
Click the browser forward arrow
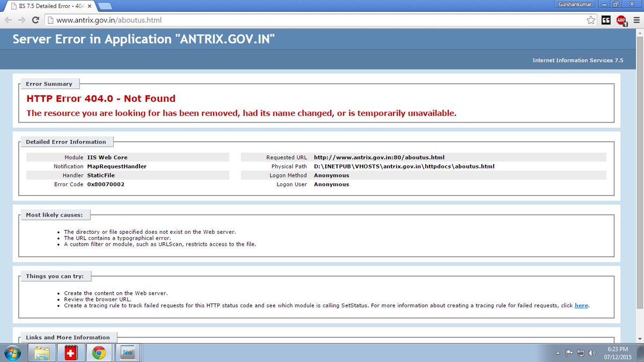point(22,20)
